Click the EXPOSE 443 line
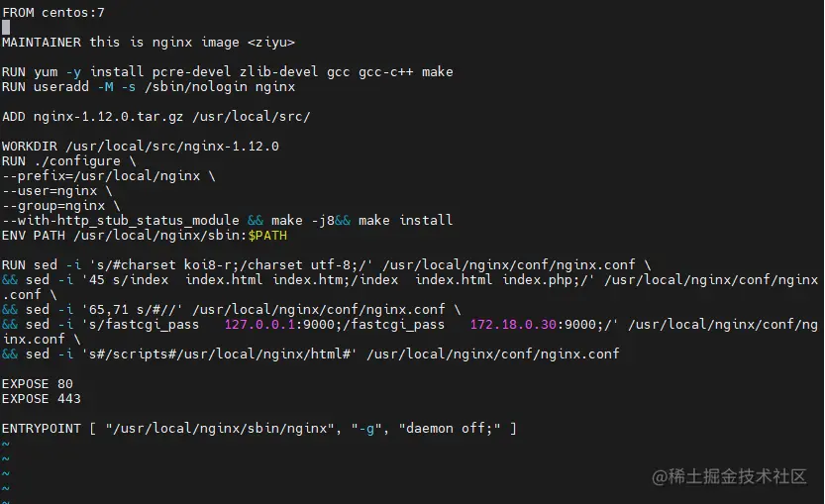The width and height of the screenshot is (825, 504). pyautogui.click(x=42, y=399)
